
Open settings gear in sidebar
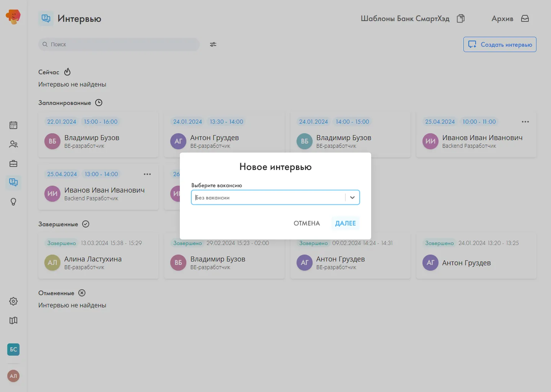13,301
